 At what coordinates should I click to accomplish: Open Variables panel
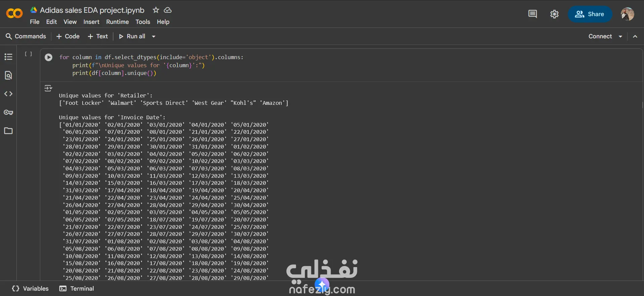pos(30,289)
